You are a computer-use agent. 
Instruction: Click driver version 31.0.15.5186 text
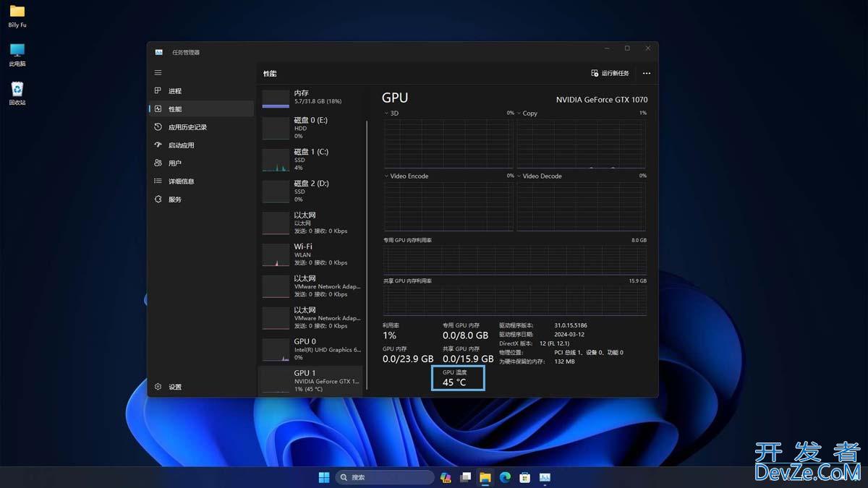tap(571, 326)
